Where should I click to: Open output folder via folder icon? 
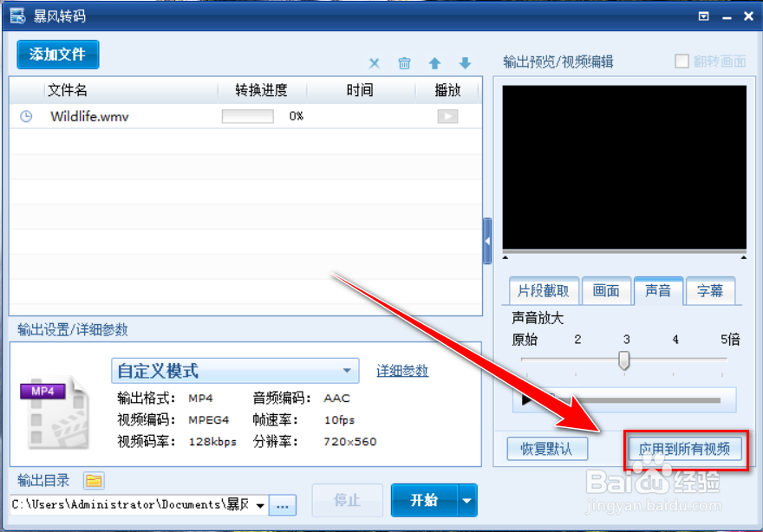tap(94, 481)
